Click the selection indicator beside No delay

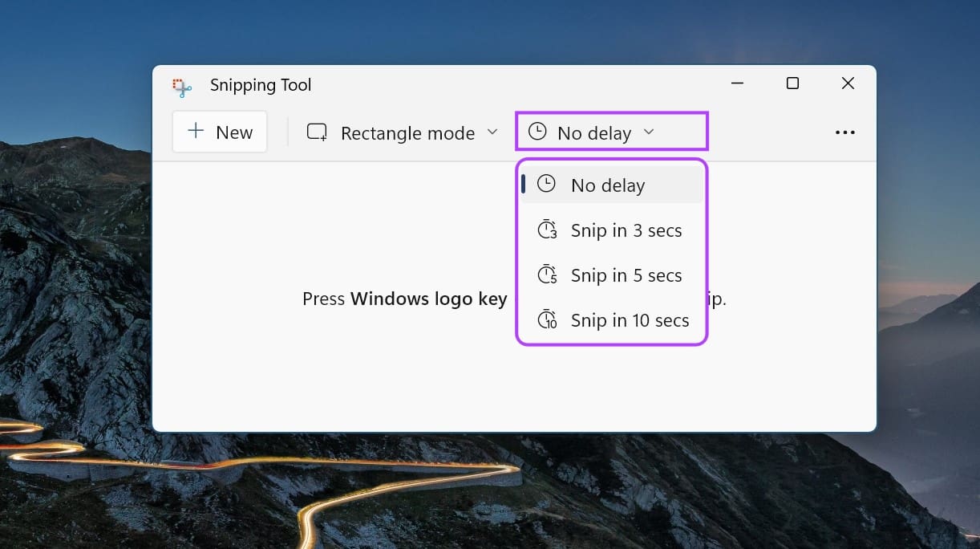tap(524, 183)
